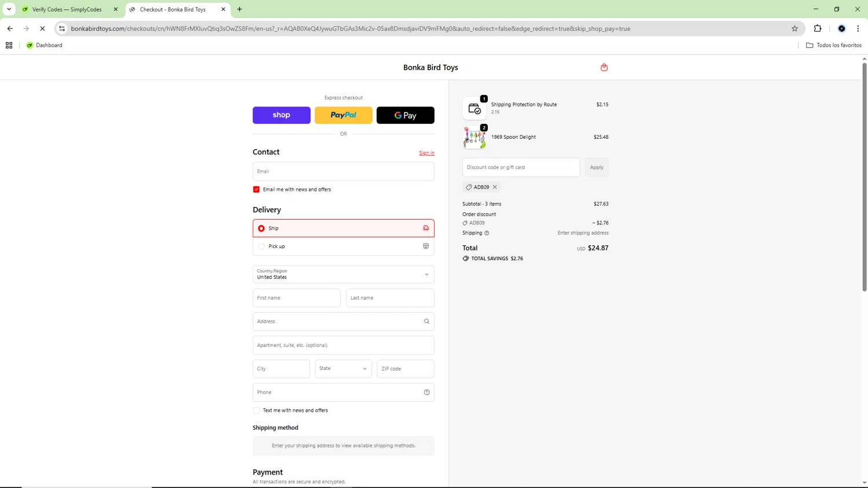Open the State dropdown

tap(343, 369)
